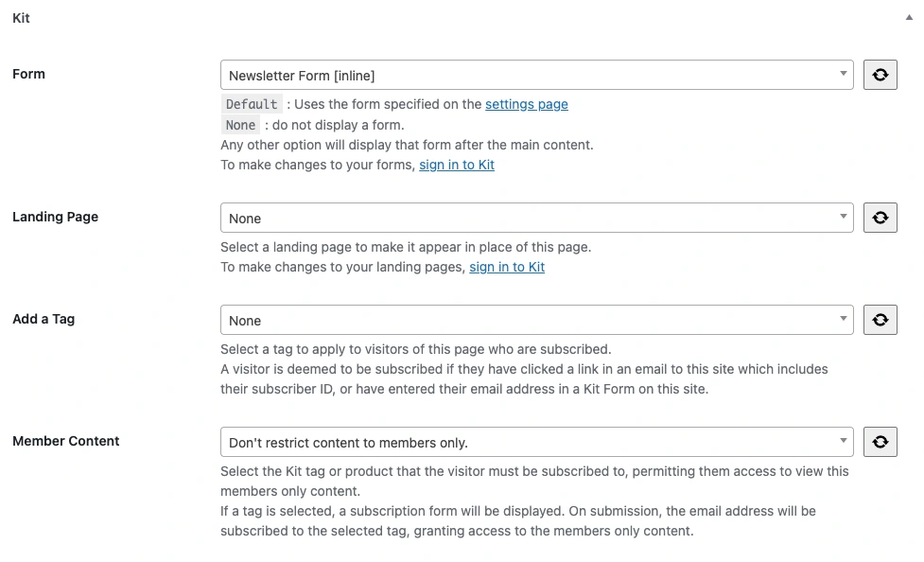
Task: Click the Add a Tag dropdown arrow
Action: [x=844, y=320]
